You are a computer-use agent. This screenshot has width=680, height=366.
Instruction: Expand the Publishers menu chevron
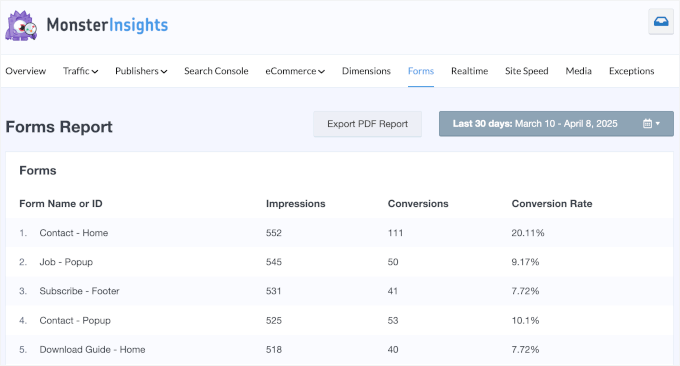coord(164,72)
